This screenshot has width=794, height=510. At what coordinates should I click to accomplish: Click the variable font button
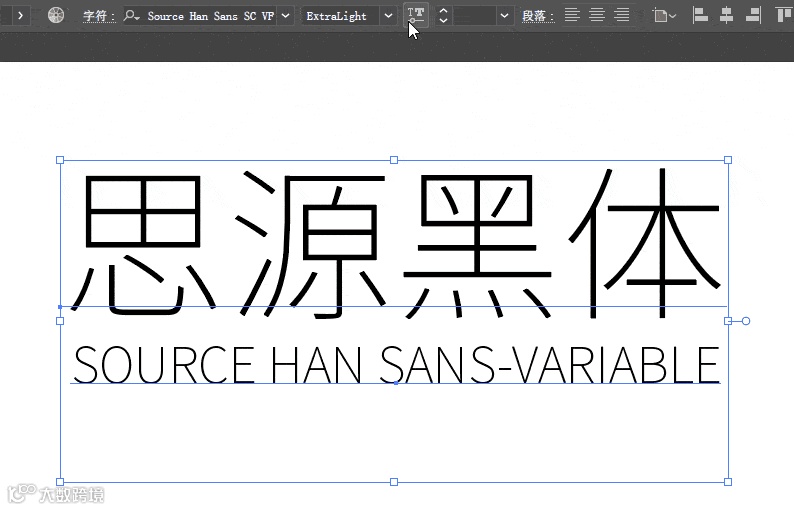[416, 16]
